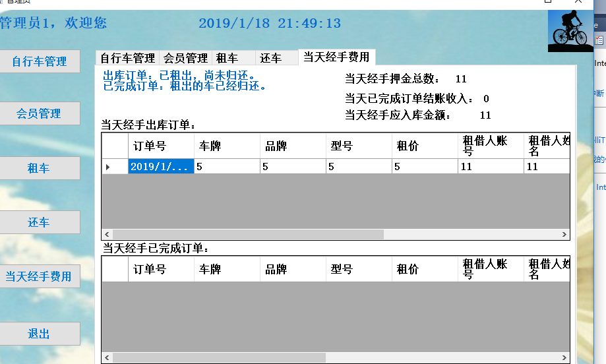Click left scroll arrow of upper grid
Image resolution: width=606 pixels, height=364 pixels.
coord(107,234)
